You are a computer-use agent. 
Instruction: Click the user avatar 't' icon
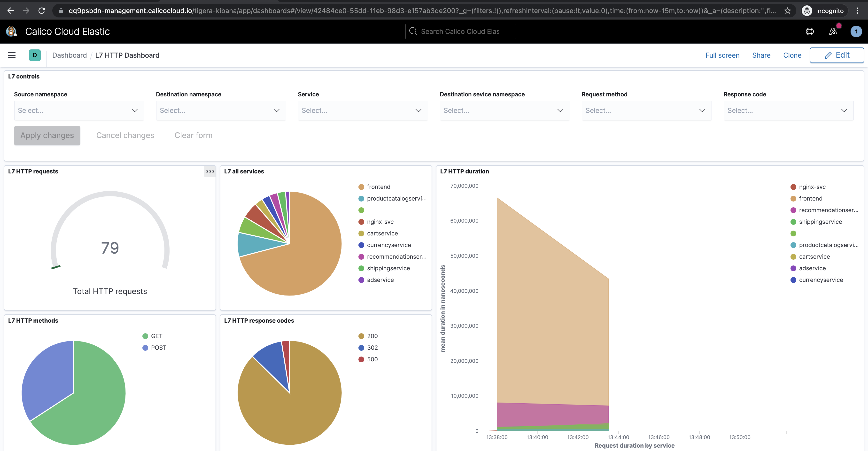[x=856, y=31]
